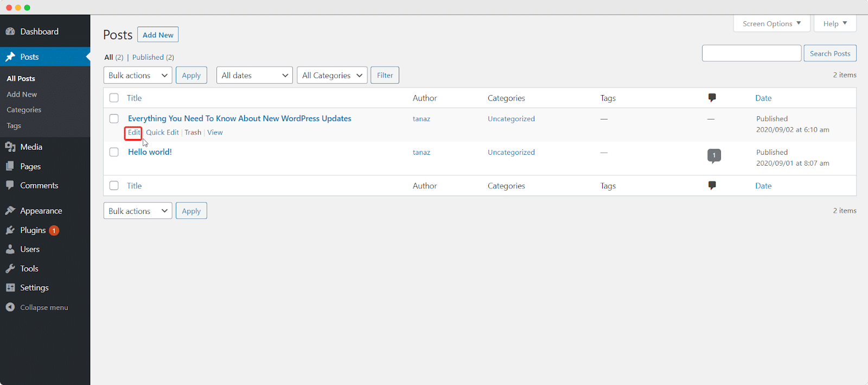Viewport: 868px width, 385px height.
Task: Click the All (2) filter link
Action: pyautogui.click(x=114, y=57)
